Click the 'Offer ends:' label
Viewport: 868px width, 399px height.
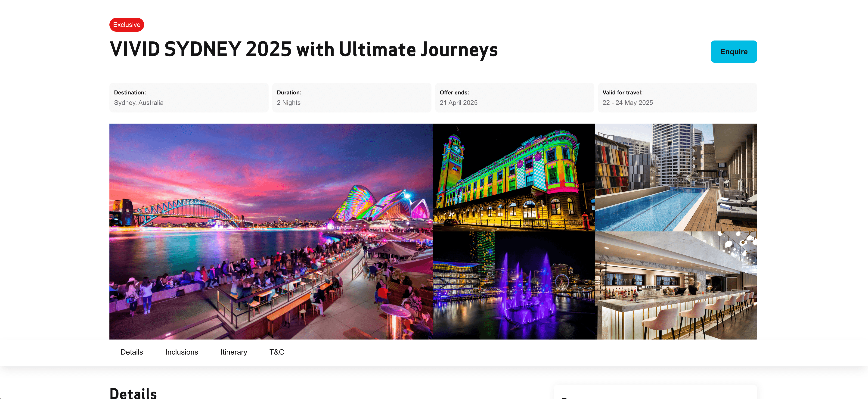tap(454, 92)
